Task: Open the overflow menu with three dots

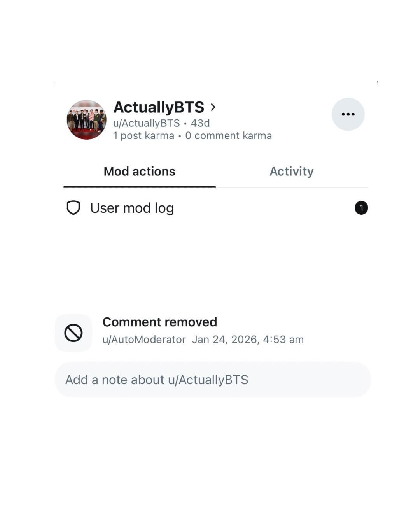Action: [x=348, y=114]
